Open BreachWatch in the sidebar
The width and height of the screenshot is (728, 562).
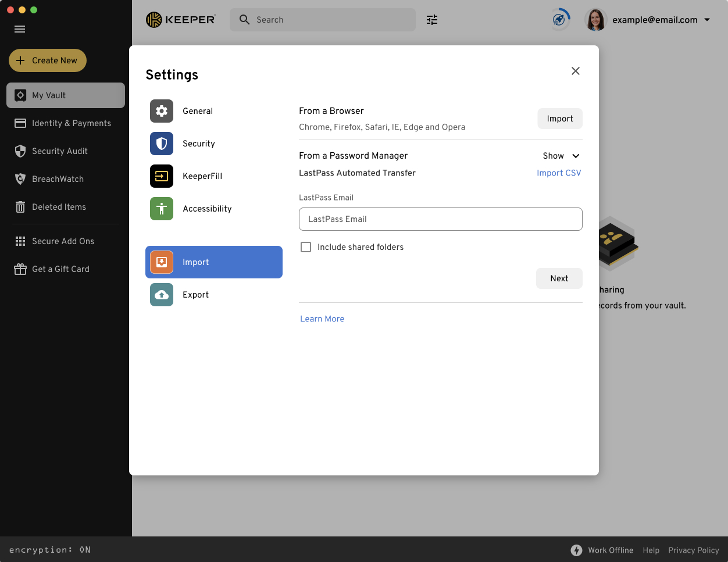[x=58, y=179]
